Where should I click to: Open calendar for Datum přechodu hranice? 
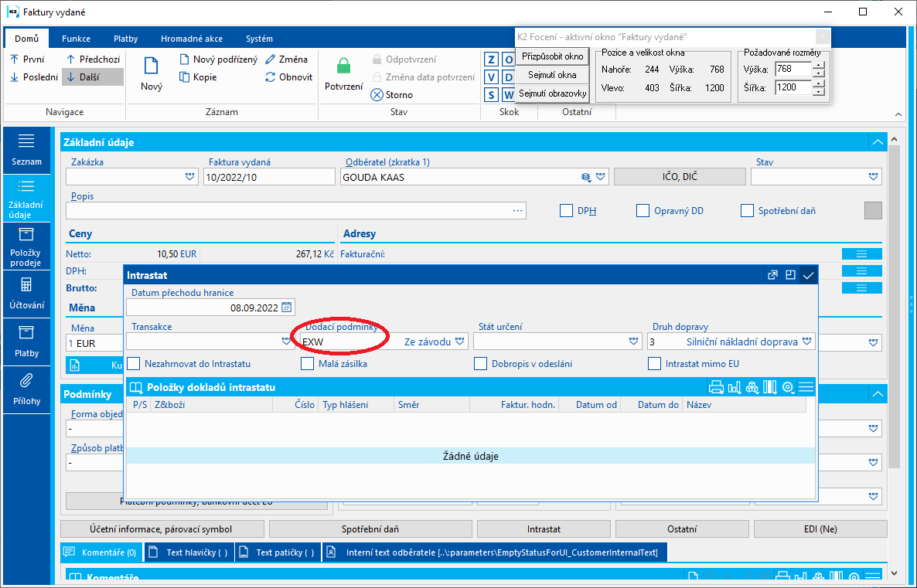pyautogui.click(x=287, y=308)
